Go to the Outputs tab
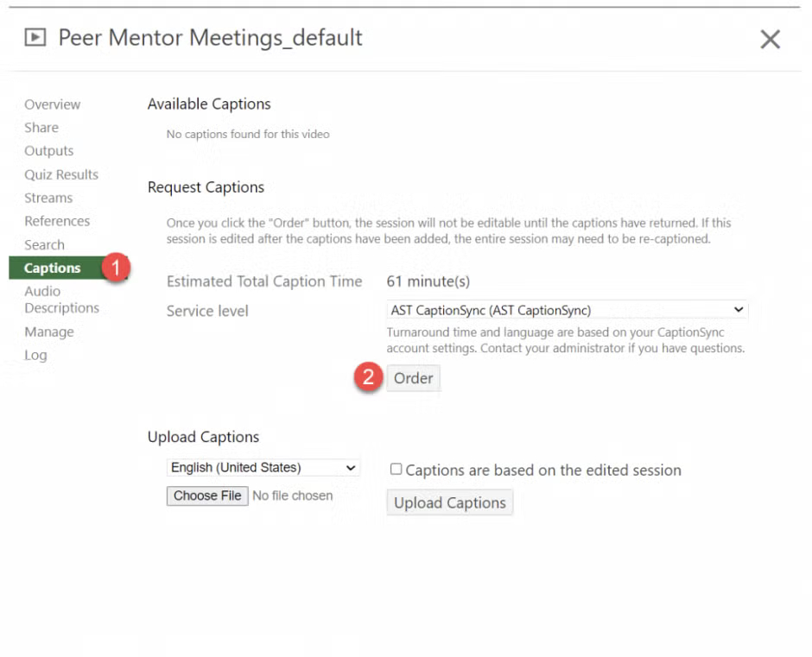This screenshot has width=812, height=657. [x=48, y=151]
